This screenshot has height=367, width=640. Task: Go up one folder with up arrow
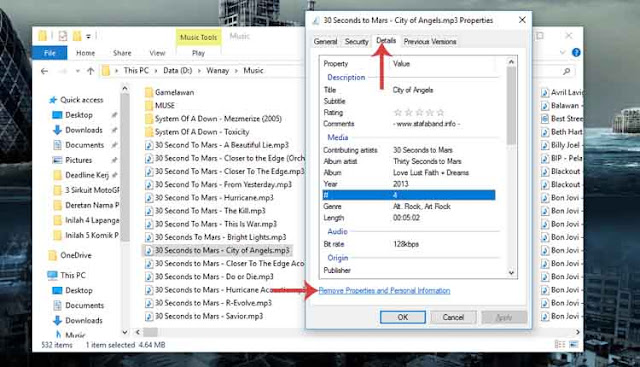click(x=91, y=71)
